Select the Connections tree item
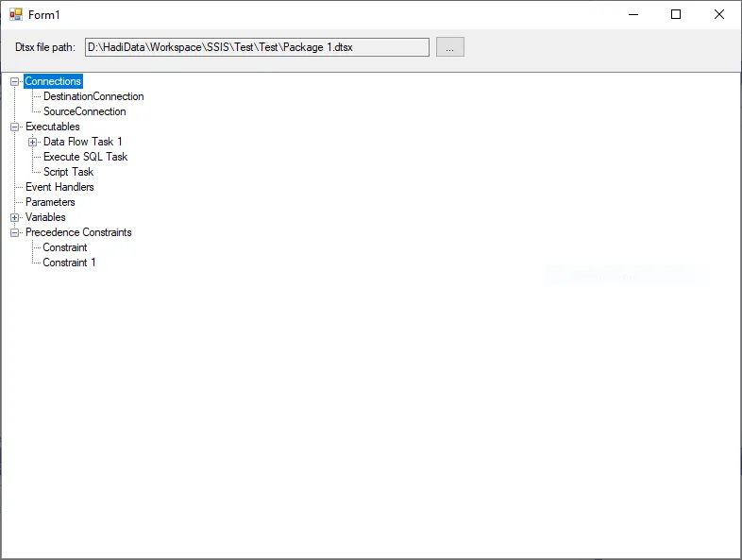 (x=53, y=81)
